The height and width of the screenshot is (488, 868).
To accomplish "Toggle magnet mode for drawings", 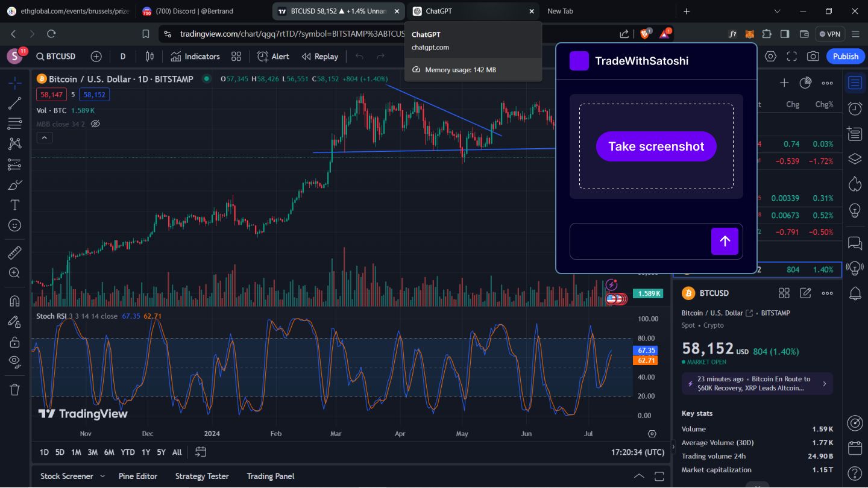I will click(15, 301).
